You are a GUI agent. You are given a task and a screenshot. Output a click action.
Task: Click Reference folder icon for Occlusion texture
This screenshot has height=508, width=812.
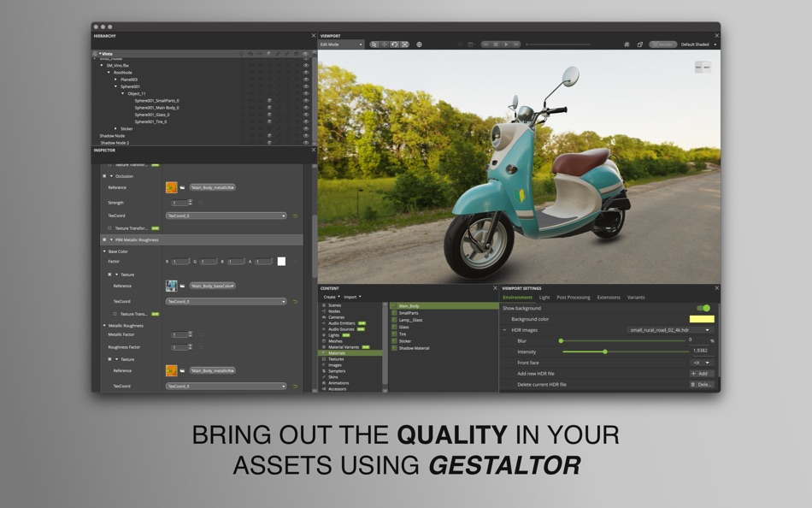coord(182,187)
